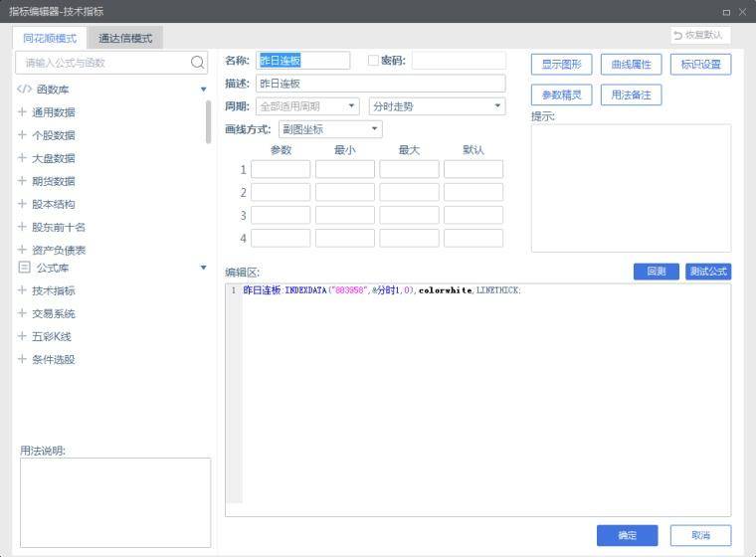
Task: Click the function list scrollbar
Action: (x=208, y=122)
